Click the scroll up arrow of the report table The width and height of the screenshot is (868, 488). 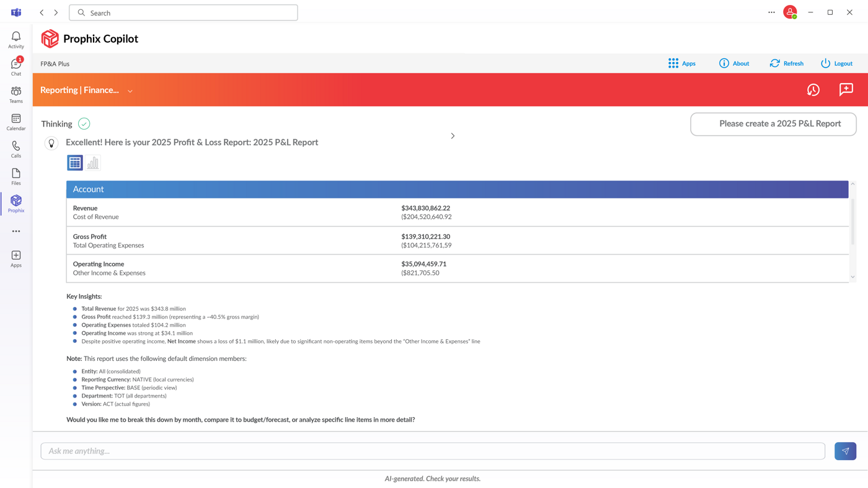[x=852, y=184]
